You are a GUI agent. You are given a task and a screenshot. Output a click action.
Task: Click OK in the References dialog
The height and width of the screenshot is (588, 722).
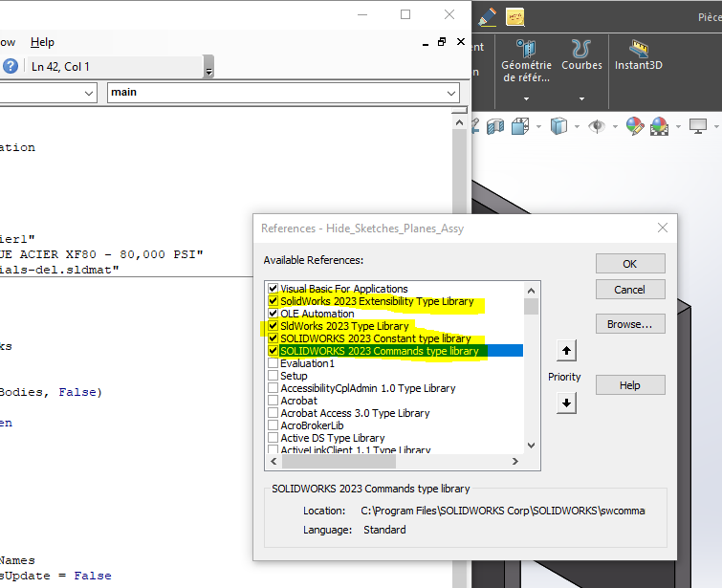point(630,264)
